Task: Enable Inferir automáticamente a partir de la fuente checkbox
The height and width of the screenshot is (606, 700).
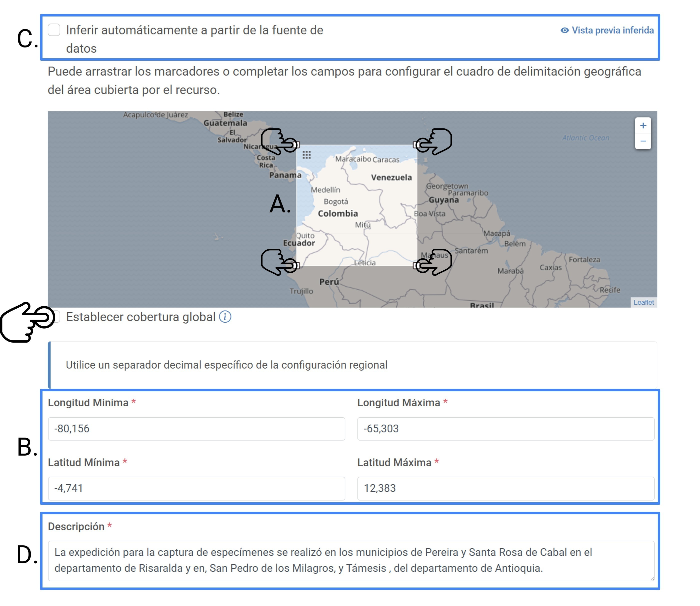Action: tap(54, 30)
